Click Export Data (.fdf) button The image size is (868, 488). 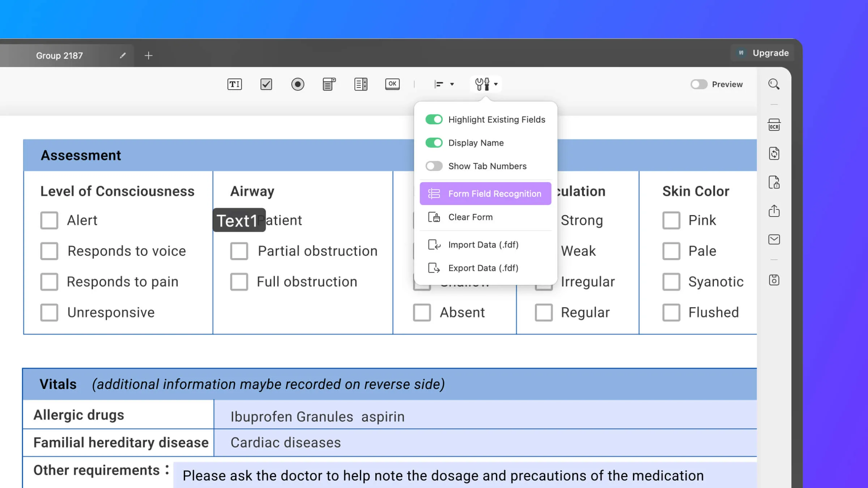(x=483, y=267)
